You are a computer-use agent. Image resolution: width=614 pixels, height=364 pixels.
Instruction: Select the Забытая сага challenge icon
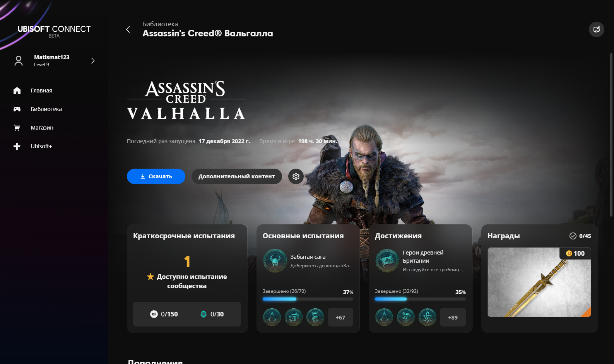pyautogui.click(x=275, y=261)
